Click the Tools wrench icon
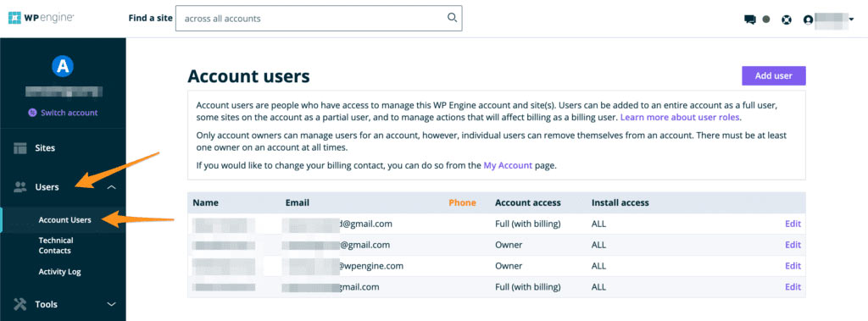Viewport: 868px width, 321px height. tap(20, 304)
